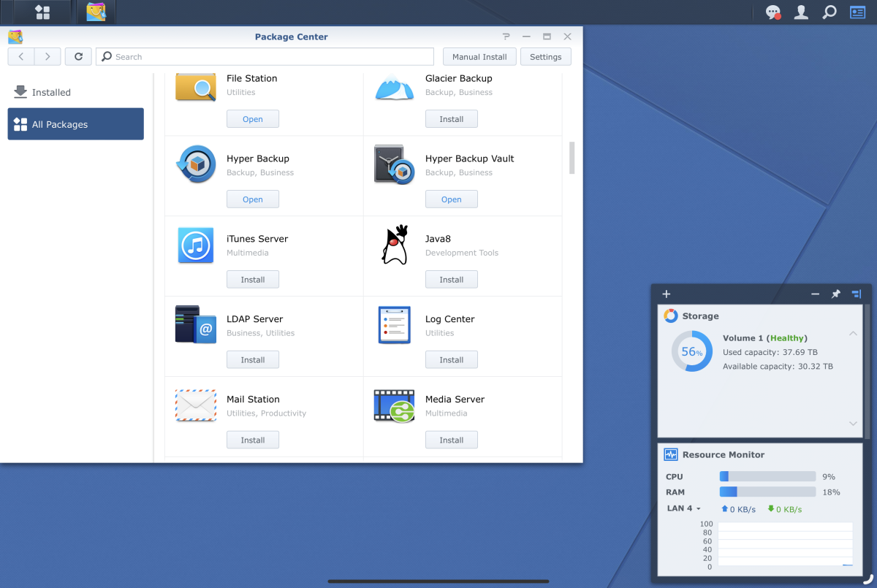Screen dimensions: 877x588
Task: Click the Resource Monitor widget icon
Action: 671,454
